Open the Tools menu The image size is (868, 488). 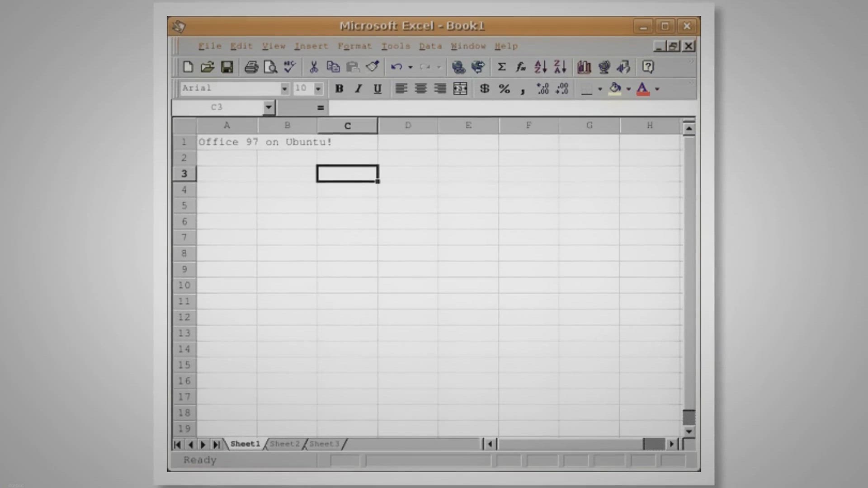click(396, 46)
